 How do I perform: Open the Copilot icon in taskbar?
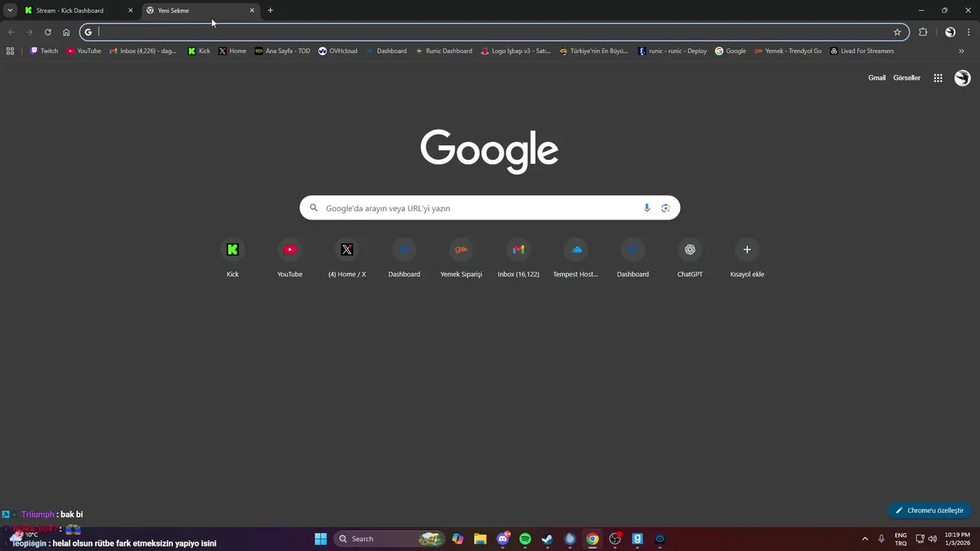point(458,539)
